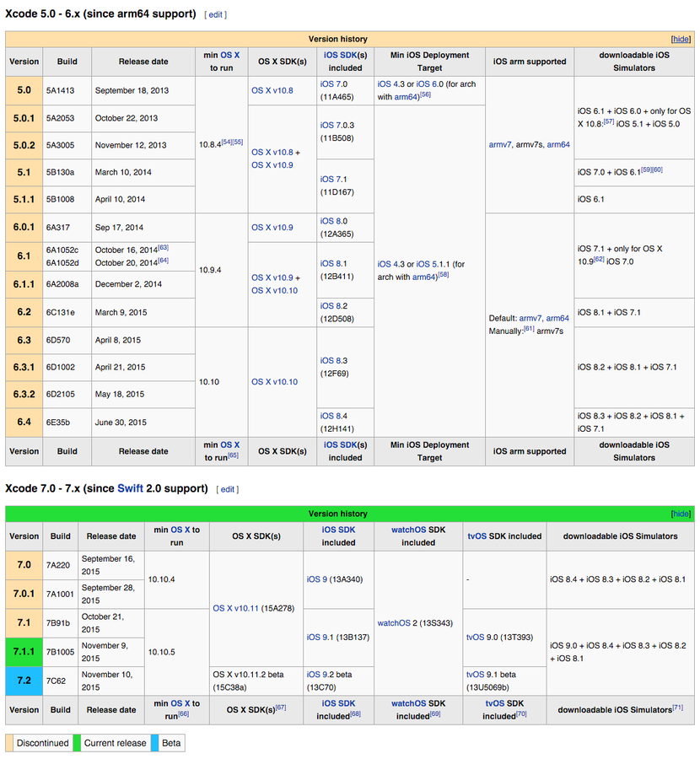Open OS X link in top 'min OS X to run' header
The width and height of the screenshot is (700, 759).
coord(230,55)
